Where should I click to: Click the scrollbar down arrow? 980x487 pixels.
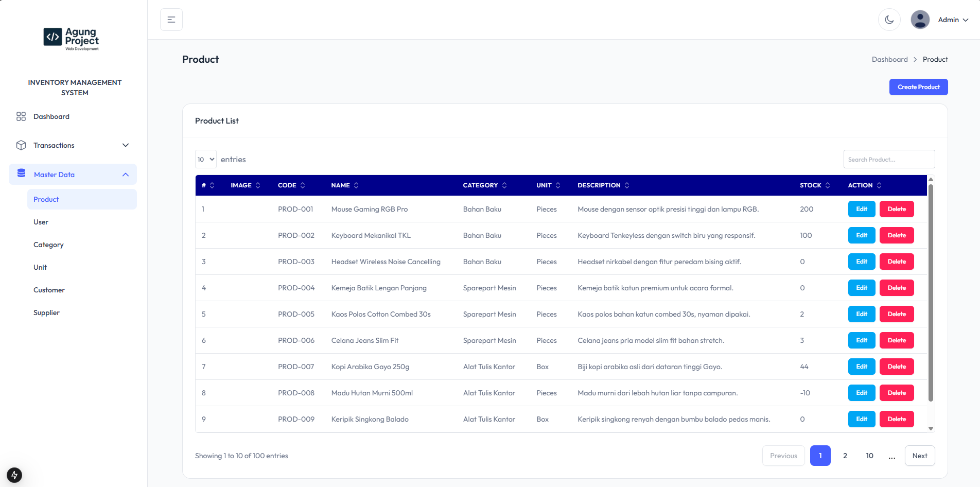[931, 428]
